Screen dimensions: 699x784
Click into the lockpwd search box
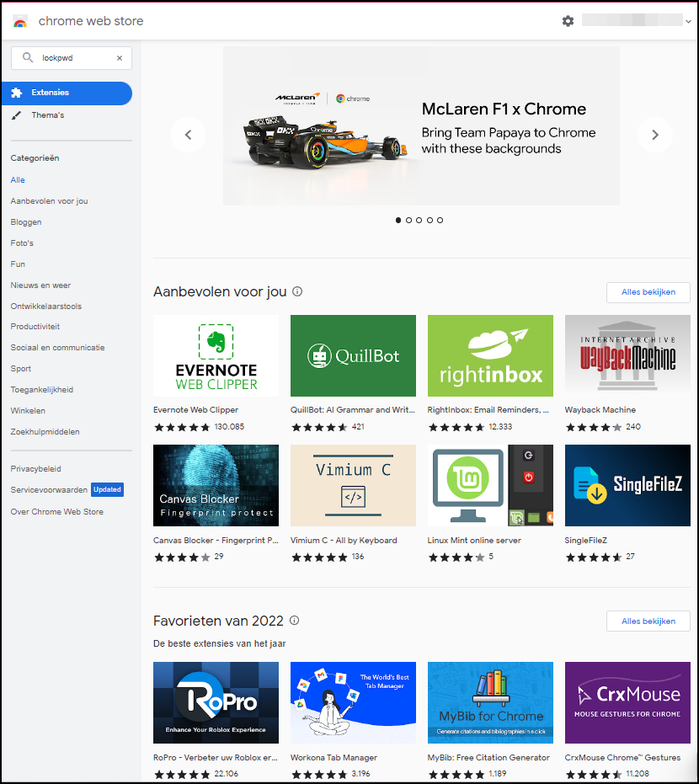point(72,58)
